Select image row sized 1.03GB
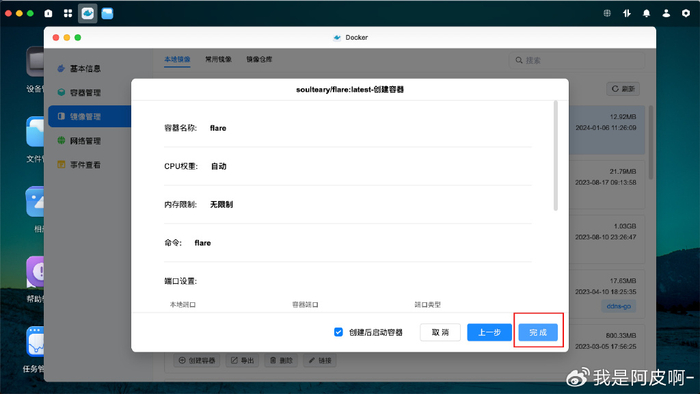Viewport: 700px width, 394px height. pyautogui.click(x=606, y=239)
